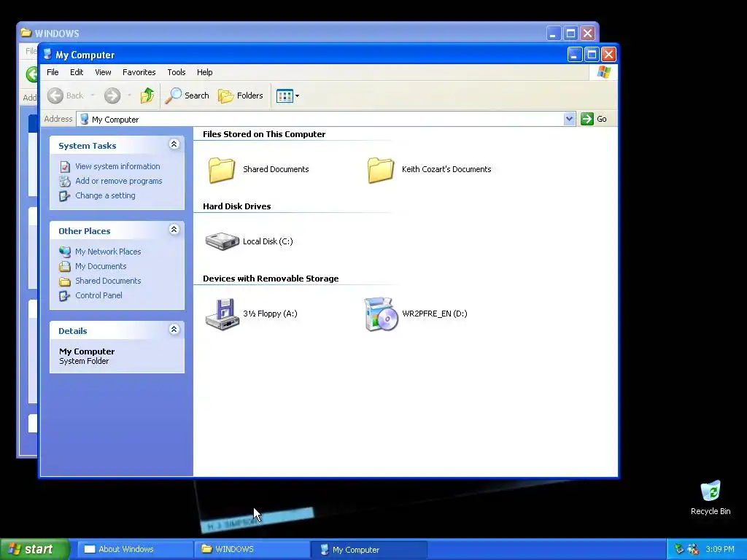Click the Search magnifier toolbar button

pos(187,96)
